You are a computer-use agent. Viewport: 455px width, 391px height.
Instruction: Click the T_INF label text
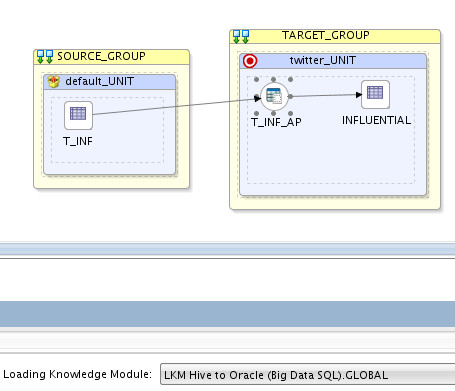pyautogui.click(x=78, y=141)
